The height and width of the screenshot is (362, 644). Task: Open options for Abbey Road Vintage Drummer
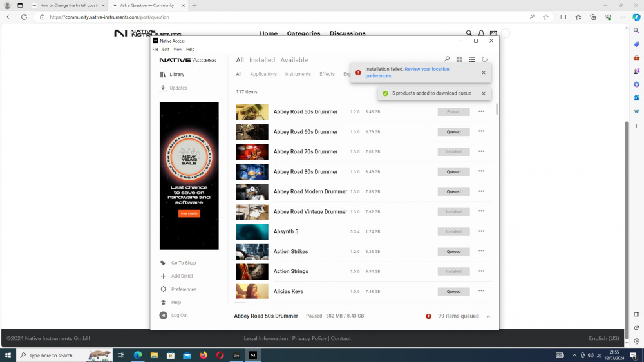coord(481,211)
